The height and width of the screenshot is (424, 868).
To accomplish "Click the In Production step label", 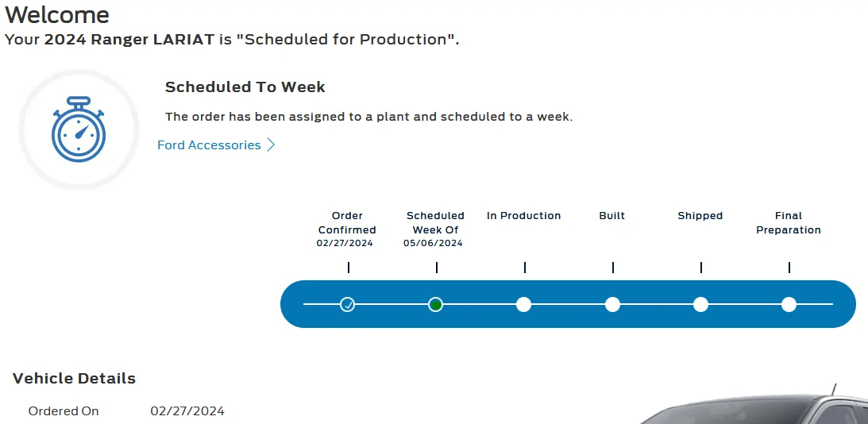I will click(x=523, y=216).
